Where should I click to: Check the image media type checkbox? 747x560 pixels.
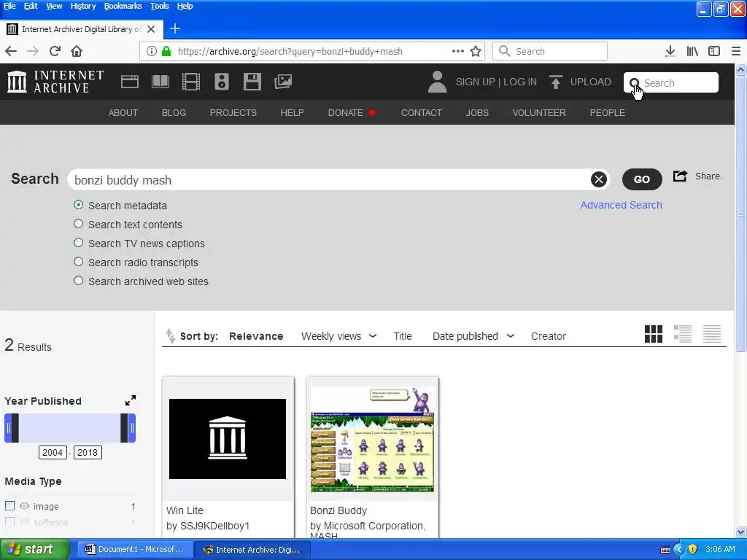pyautogui.click(x=9, y=506)
